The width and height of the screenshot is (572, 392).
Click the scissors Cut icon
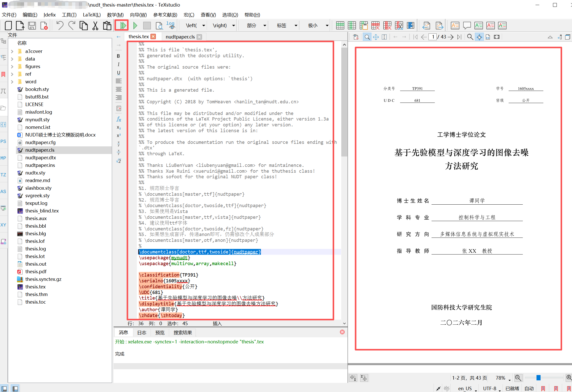[95, 26]
